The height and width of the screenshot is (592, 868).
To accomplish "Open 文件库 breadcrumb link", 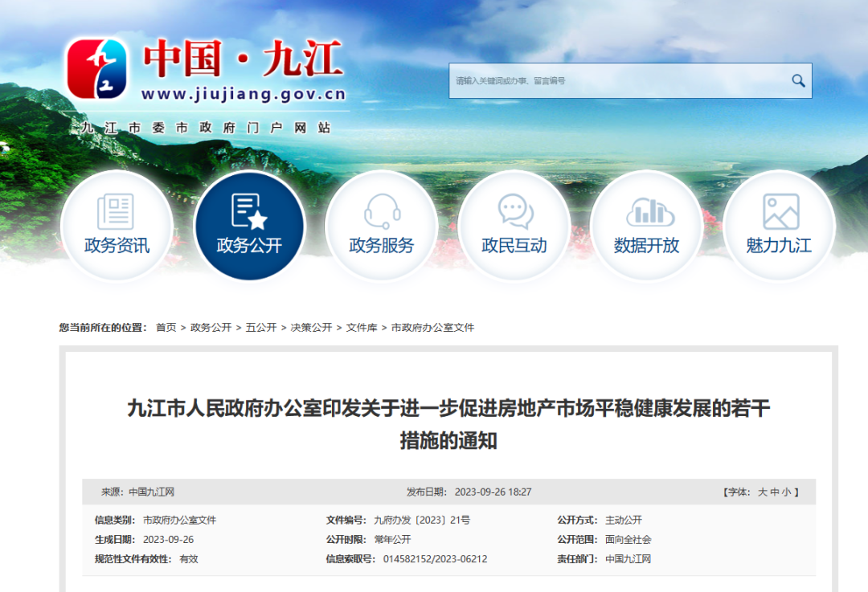I will click(x=362, y=328).
